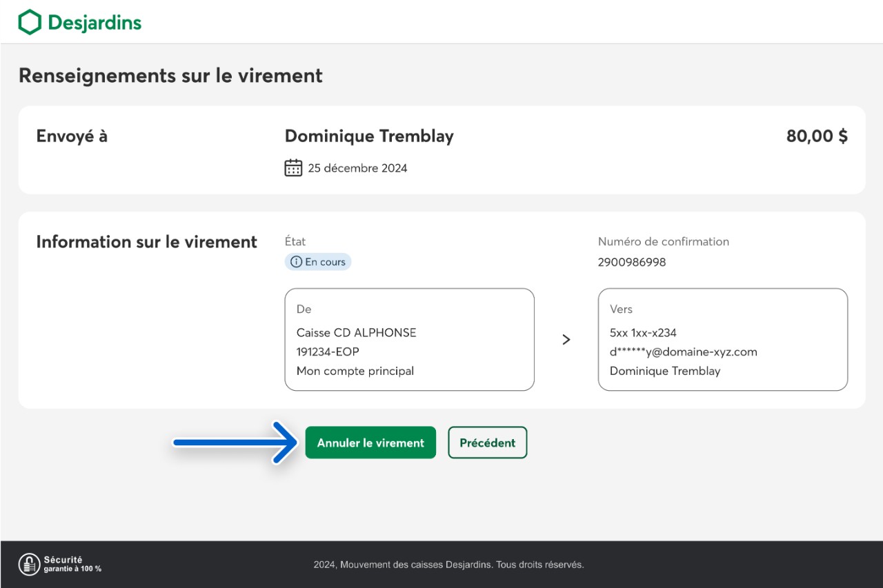883x588 pixels.
Task: Click the account number 191234-EOP
Action: tap(328, 352)
